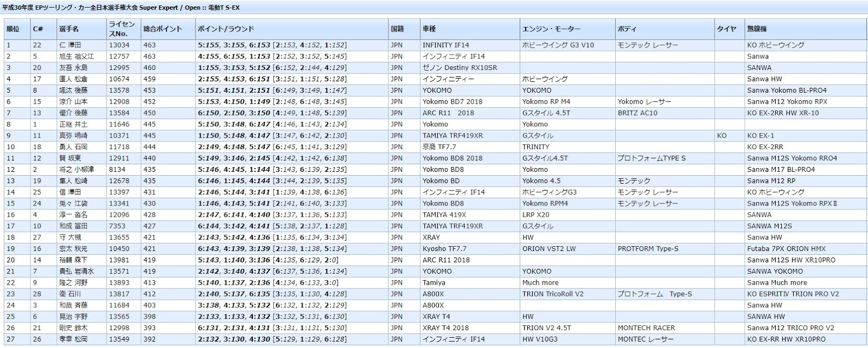Click the motor cell Yokomo RP M4
868x348 pixels.
pos(546,102)
